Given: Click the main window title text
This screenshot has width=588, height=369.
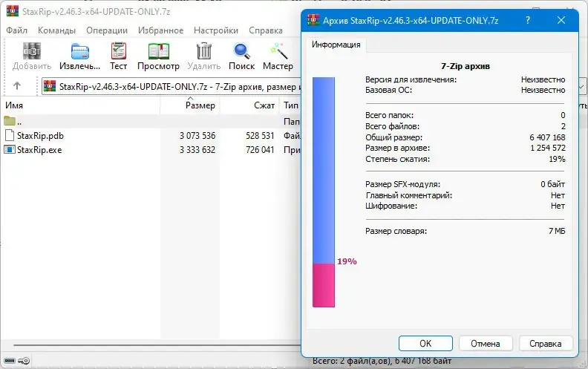Looking at the screenshot, I should 97,12.
